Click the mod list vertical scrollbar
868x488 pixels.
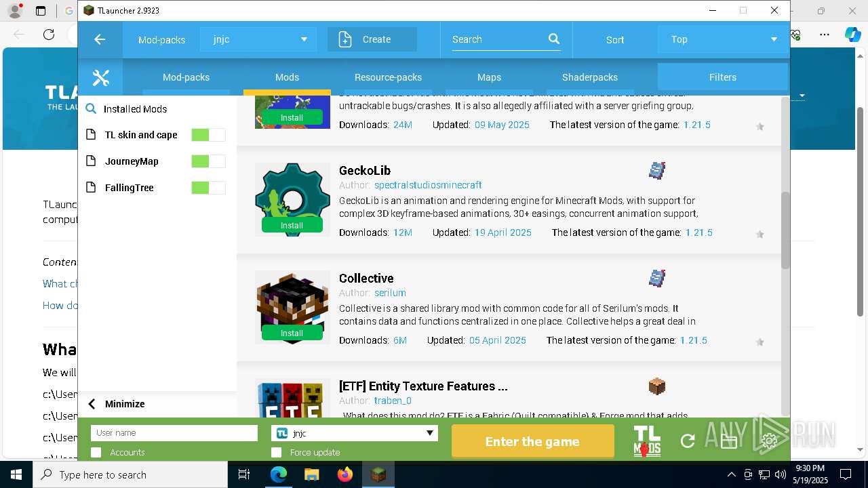click(785, 230)
